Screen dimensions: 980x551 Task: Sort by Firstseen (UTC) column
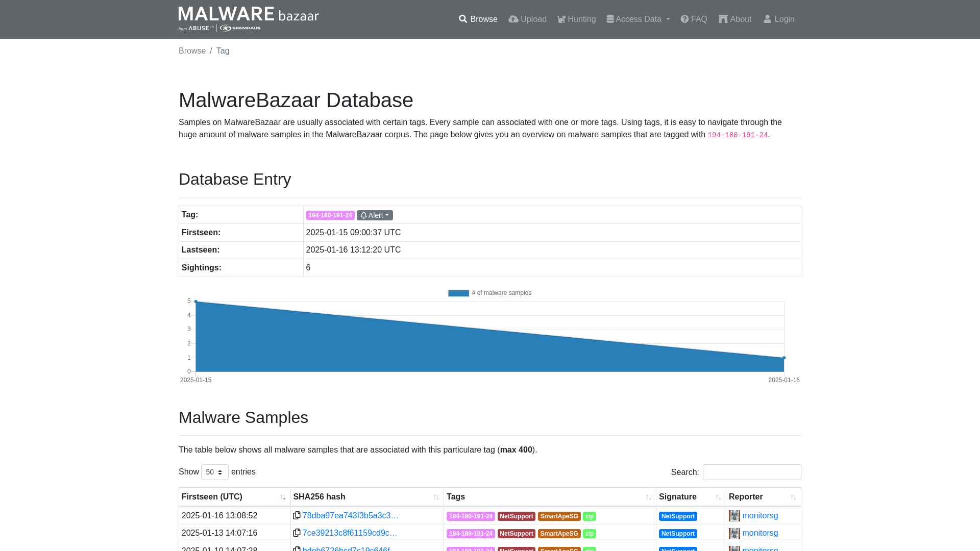click(234, 497)
